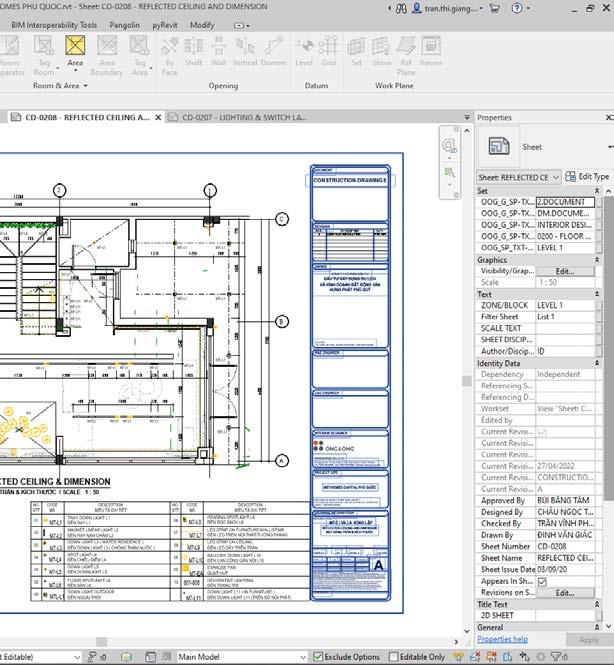Collapse the Text properties group
Image resolution: width=614 pixels, height=665 pixels.
(x=597, y=293)
